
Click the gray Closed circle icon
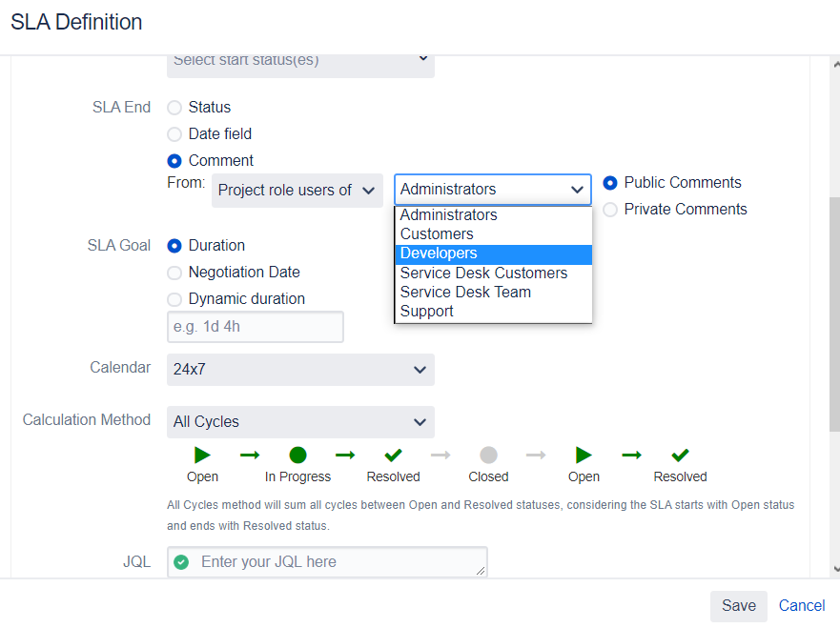[x=488, y=456]
